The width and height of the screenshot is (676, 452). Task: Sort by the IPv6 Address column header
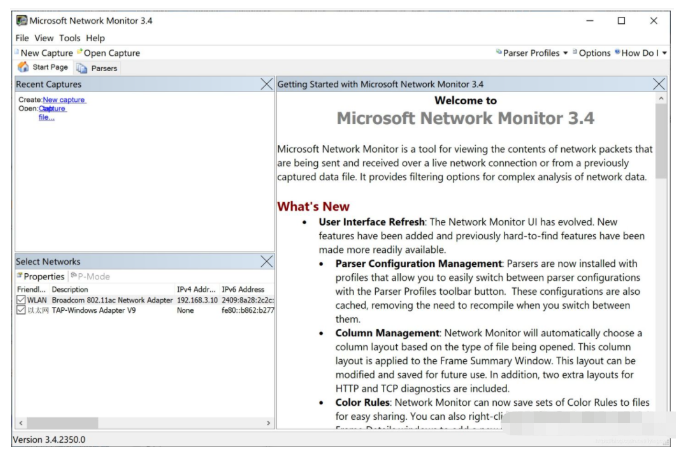pyautogui.click(x=247, y=289)
